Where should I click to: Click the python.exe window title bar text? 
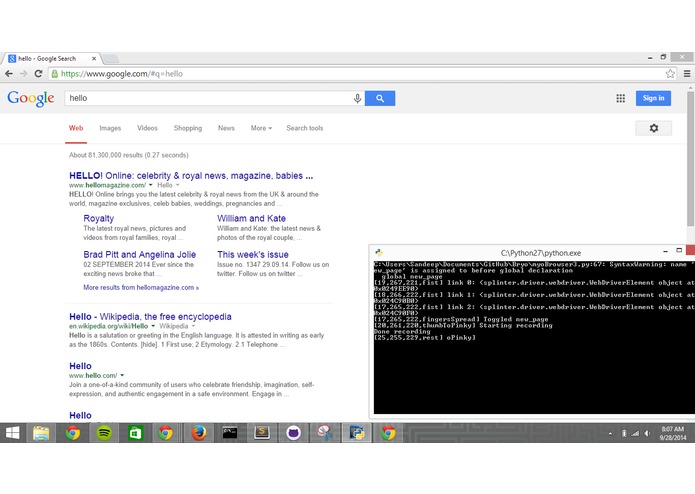(541, 253)
